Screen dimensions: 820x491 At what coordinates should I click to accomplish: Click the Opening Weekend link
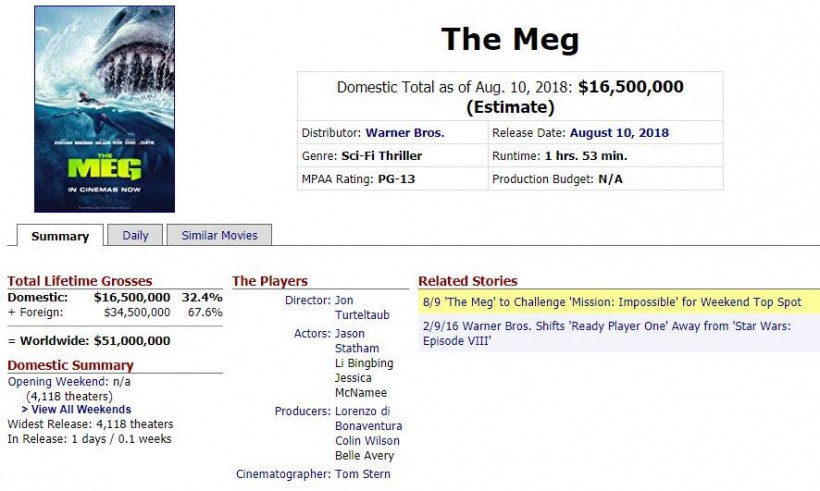pyautogui.click(x=58, y=382)
